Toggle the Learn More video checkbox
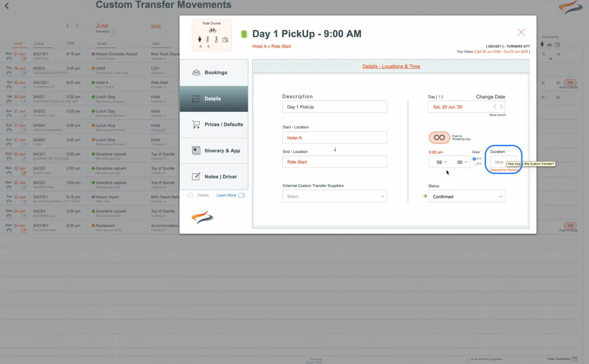589x364 pixels. point(241,195)
